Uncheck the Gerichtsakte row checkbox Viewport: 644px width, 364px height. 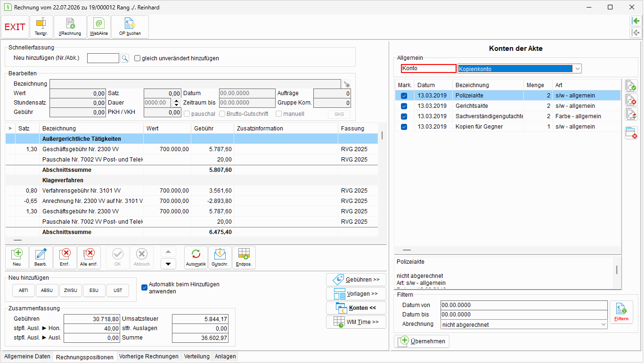(x=404, y=106)
